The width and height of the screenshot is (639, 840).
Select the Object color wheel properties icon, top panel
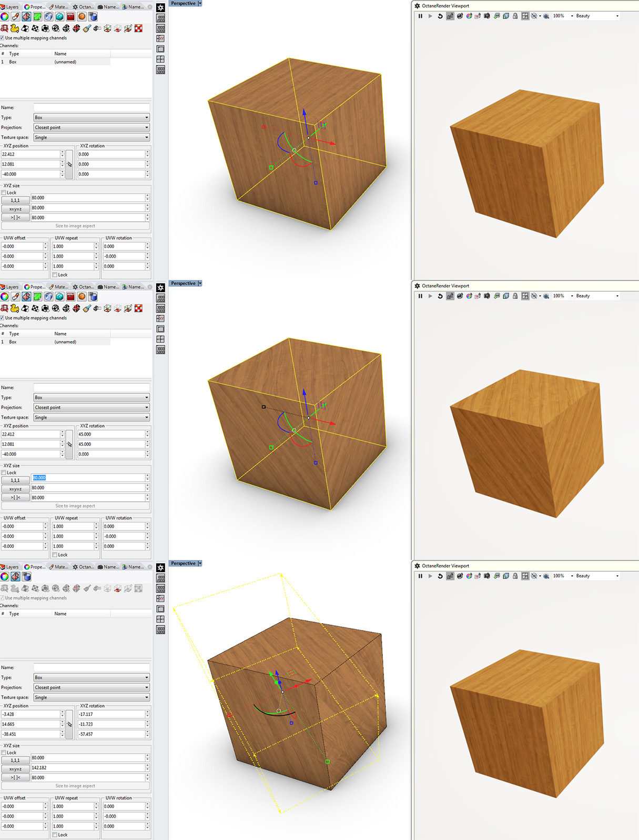5,17
